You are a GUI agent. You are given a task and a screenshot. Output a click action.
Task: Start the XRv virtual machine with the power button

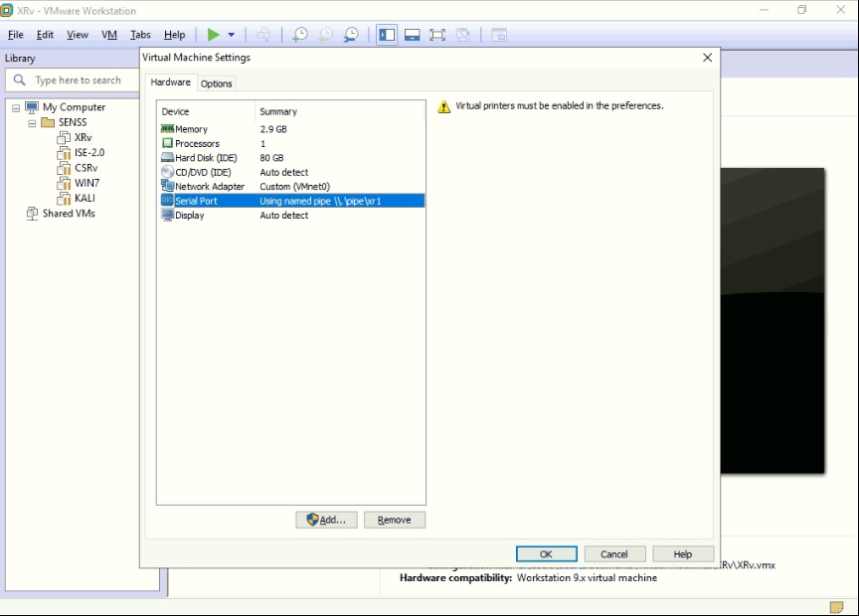point(215,34)
